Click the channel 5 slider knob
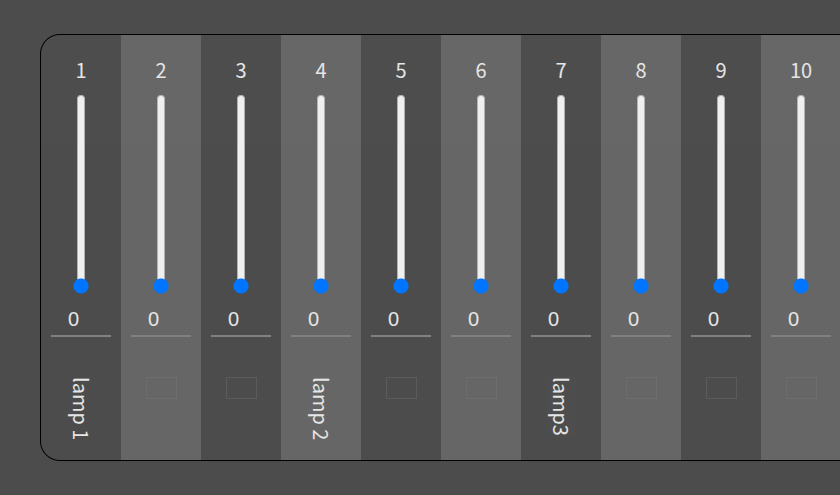840x495 pixels. point(401,286)
